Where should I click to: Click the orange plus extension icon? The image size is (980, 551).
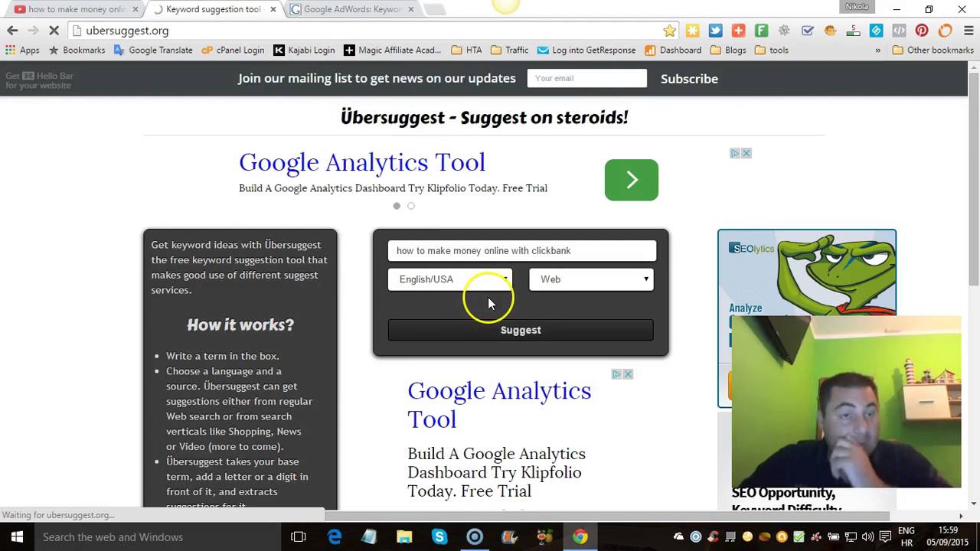click(x=738, y=31)
